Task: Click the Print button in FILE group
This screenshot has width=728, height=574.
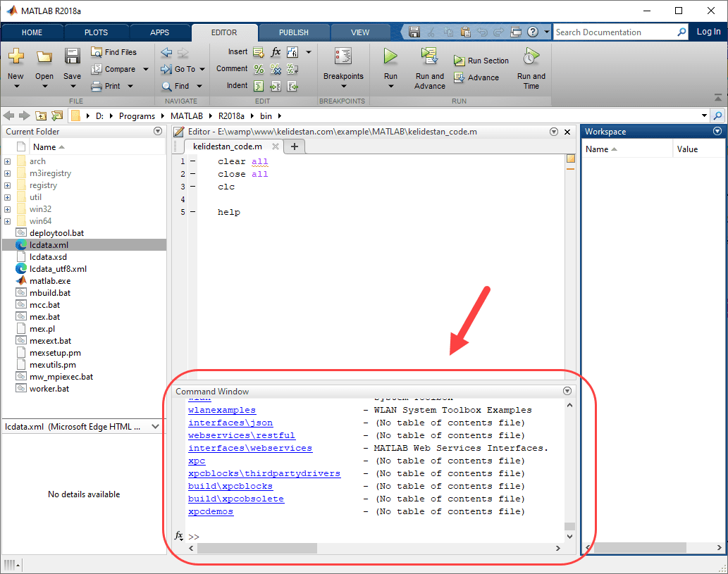Action: tap(106, 86)
